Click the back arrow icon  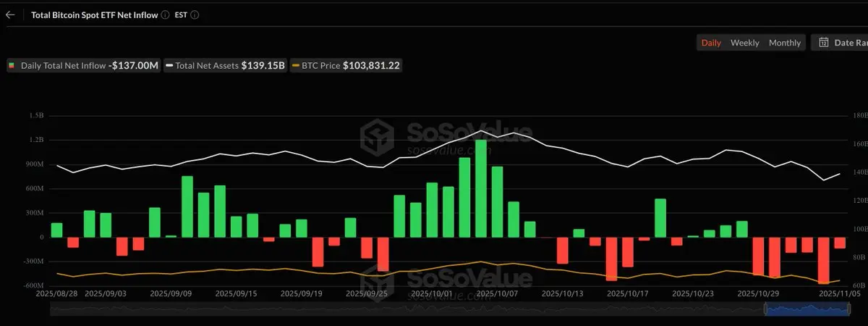point(10,14)
